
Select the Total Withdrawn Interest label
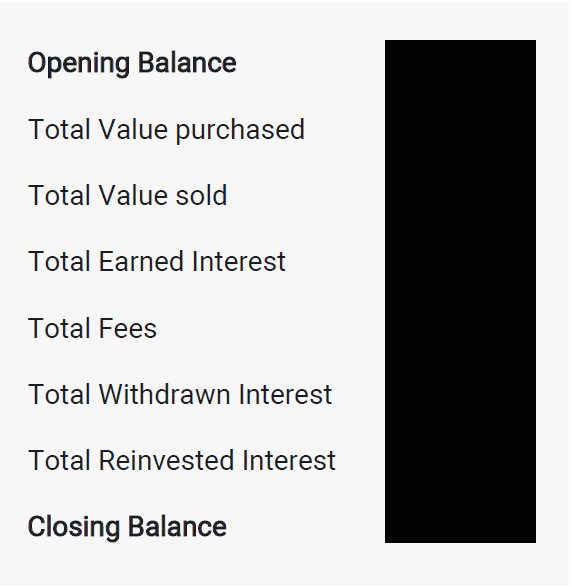click(x=180, y=394)
